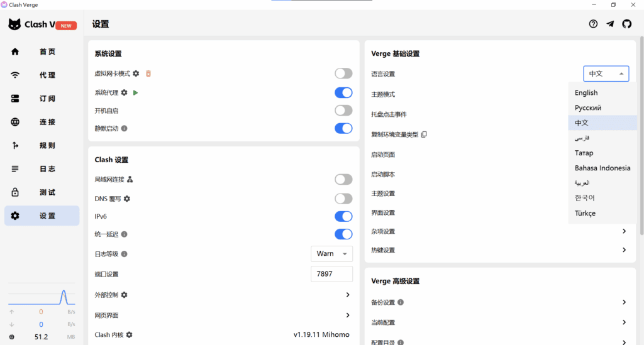Click the Telegram channel icon
Screen dimensions: 644x345
[610, 24]
